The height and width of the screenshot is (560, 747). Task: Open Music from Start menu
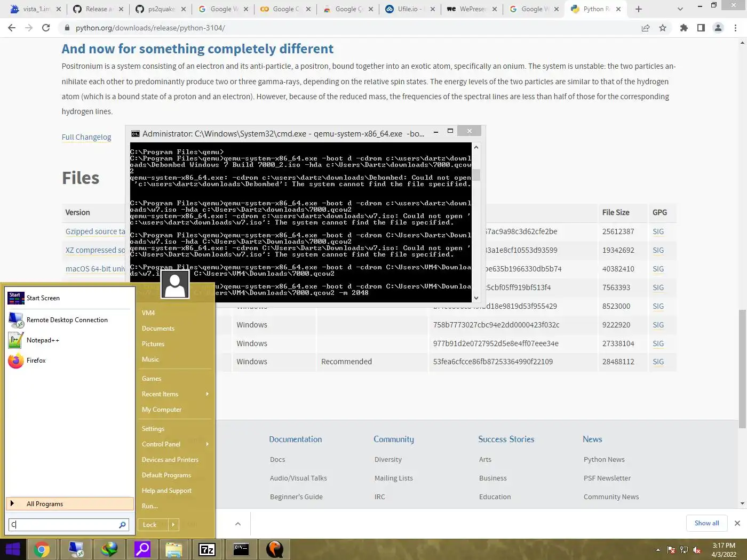coord(150,359)
